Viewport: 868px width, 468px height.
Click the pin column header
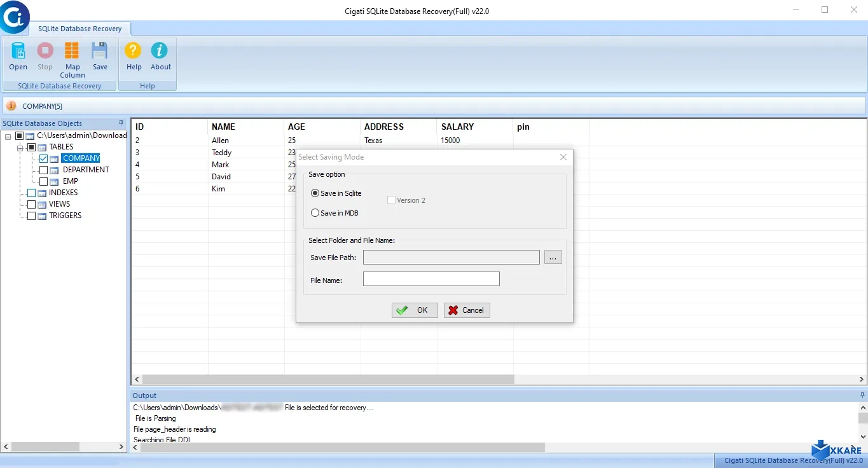tap(551, 127)
